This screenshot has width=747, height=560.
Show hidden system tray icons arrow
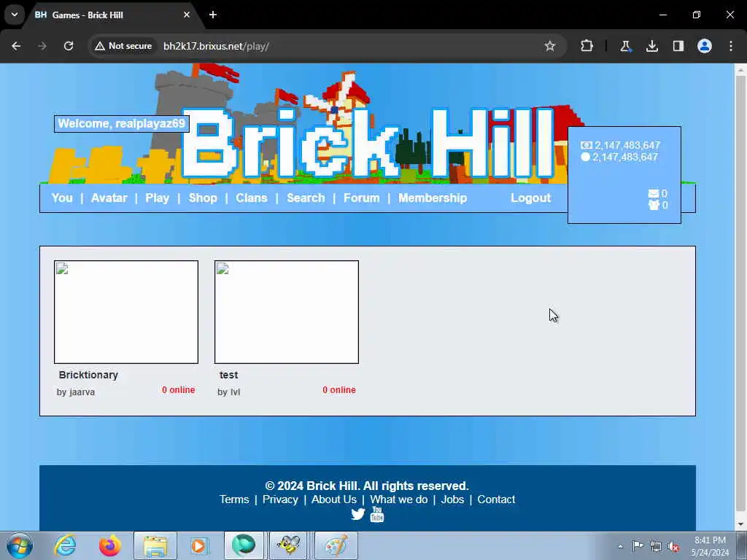(620, 546)
